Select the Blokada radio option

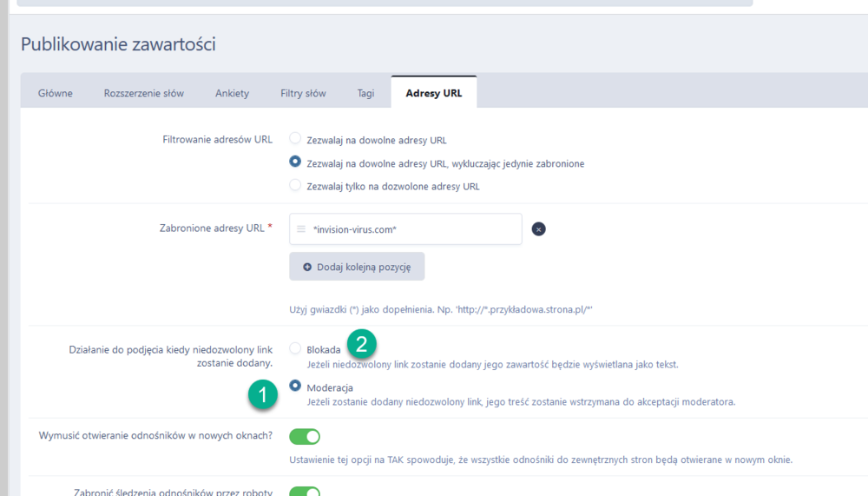pyautogui.click(x=295, y=349)
